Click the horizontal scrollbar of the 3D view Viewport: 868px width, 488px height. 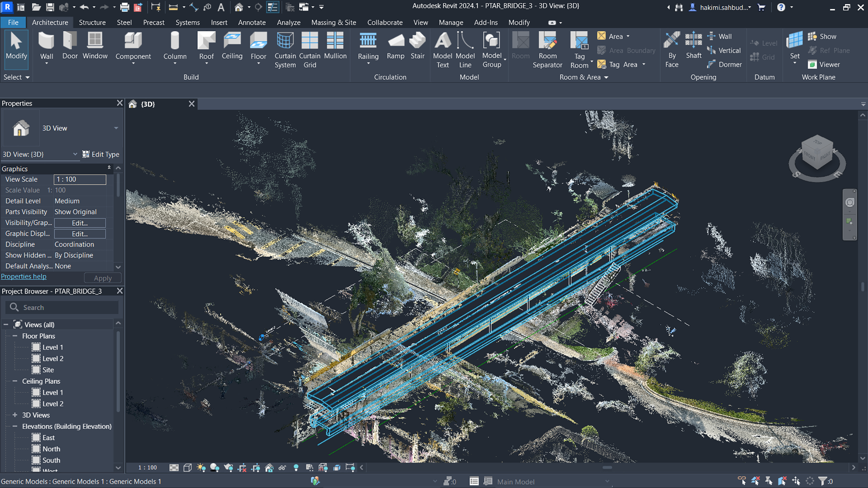[606, 468]
